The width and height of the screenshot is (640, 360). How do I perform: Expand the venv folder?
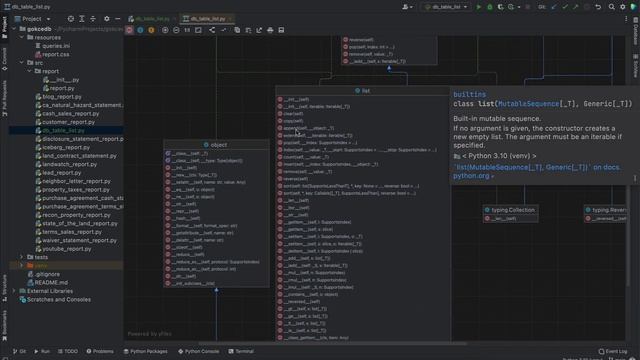(x=22, y=266)
